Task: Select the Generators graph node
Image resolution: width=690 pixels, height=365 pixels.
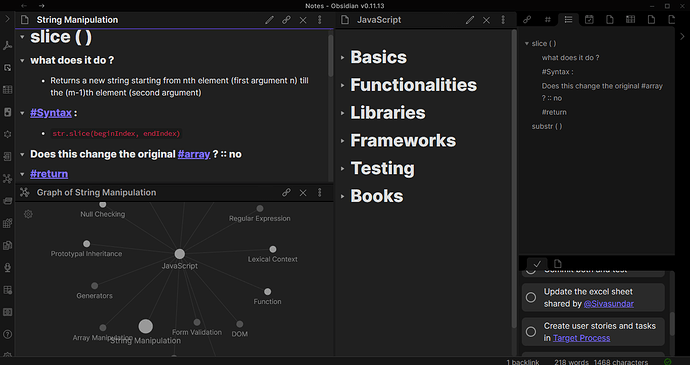Action: (95, 286)
